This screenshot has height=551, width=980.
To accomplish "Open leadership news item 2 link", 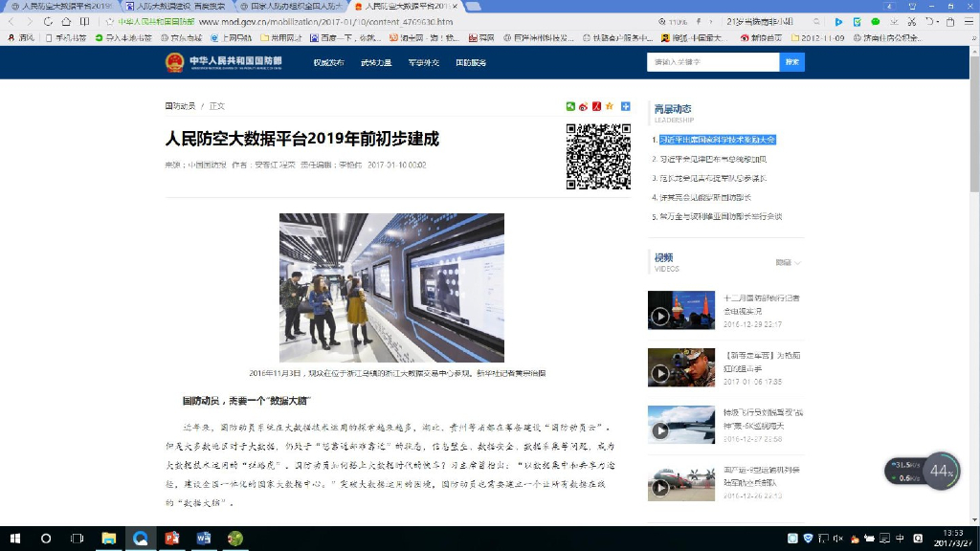I will click(712, 160).
